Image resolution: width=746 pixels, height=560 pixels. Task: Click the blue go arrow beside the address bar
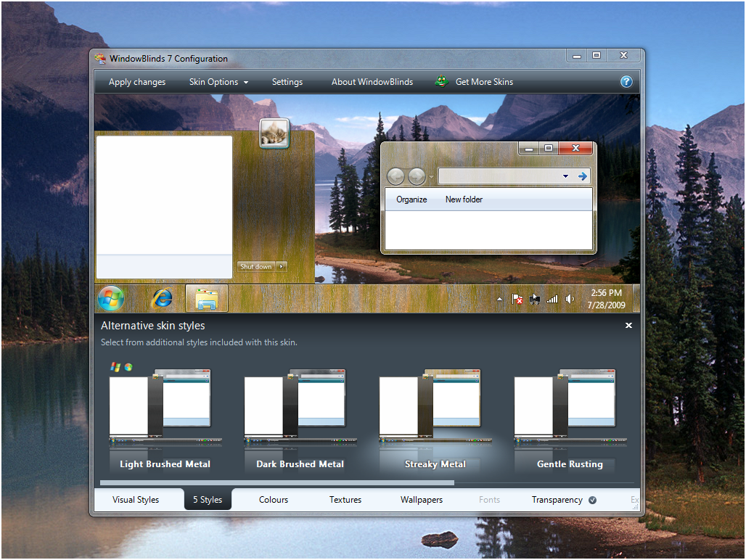pyautogui.click(x=582, y=176)
